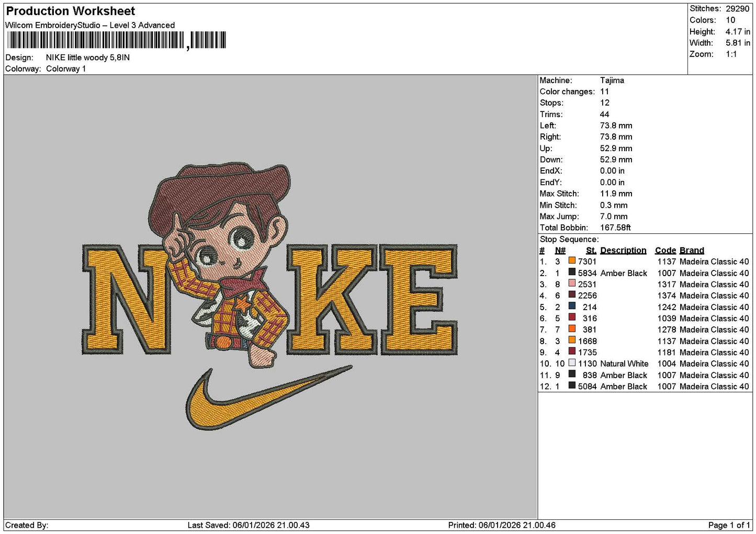Click the 'Printed: 06/01/2026 21.00.46' text

(502, 525)
